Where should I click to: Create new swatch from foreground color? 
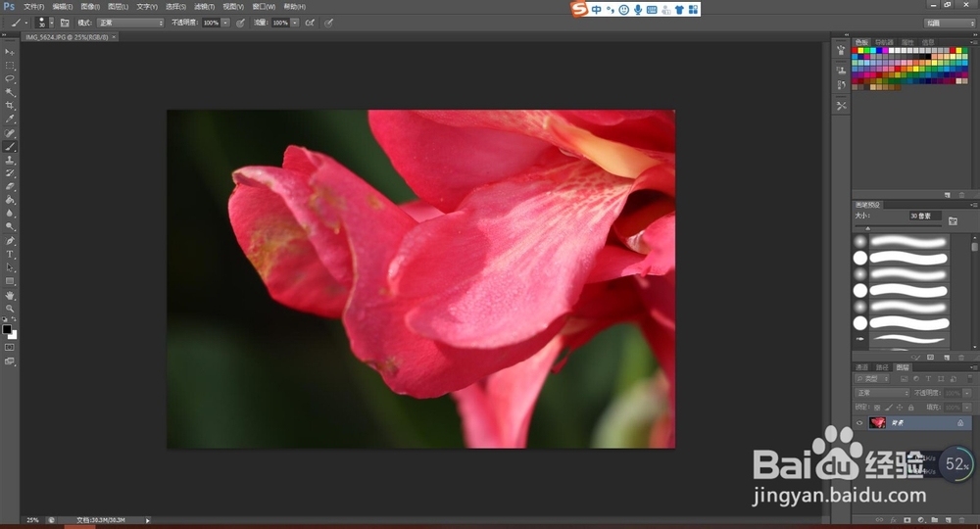947,195
